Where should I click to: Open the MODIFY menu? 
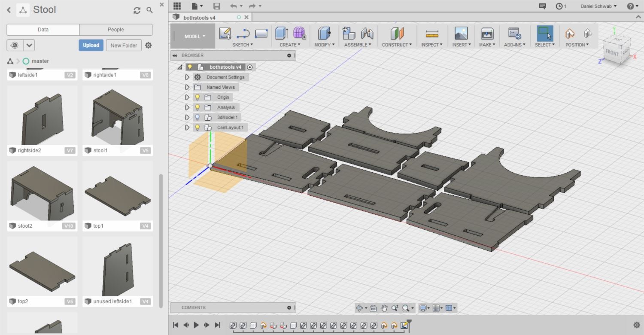tap(324, 45)
